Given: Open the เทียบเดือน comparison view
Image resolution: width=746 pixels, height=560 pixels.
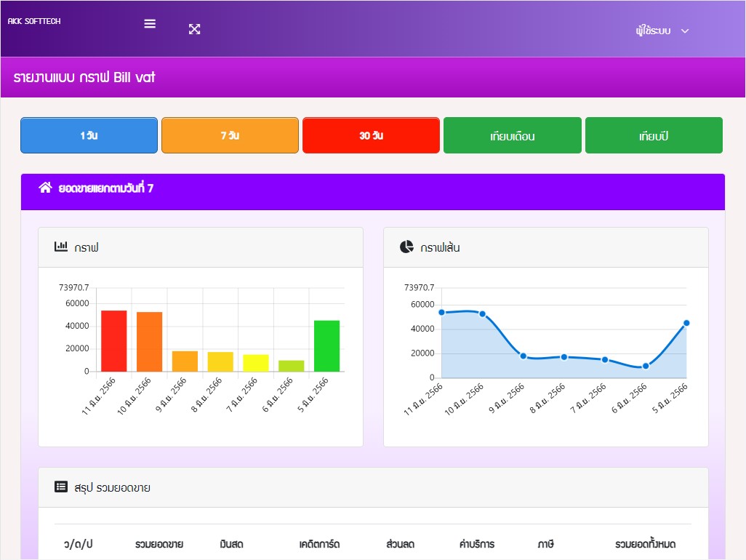Looking at the screenshot, I should click(512, 136).
